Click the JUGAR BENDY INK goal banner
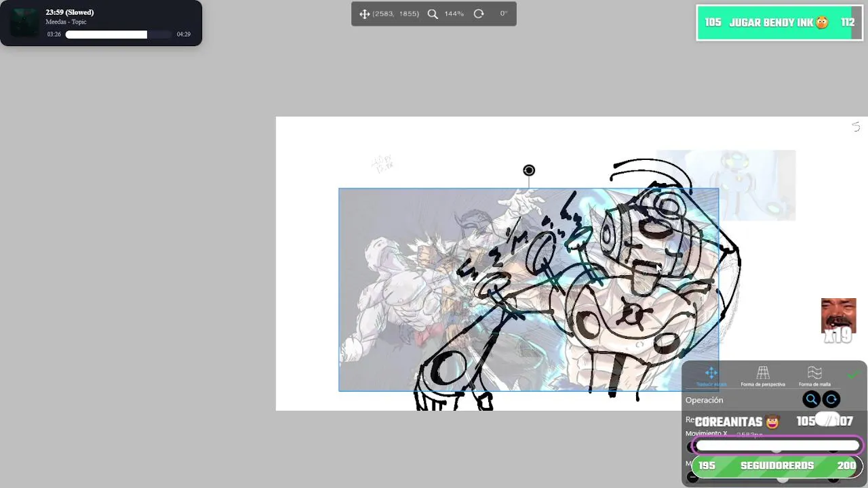 point(780,23)
